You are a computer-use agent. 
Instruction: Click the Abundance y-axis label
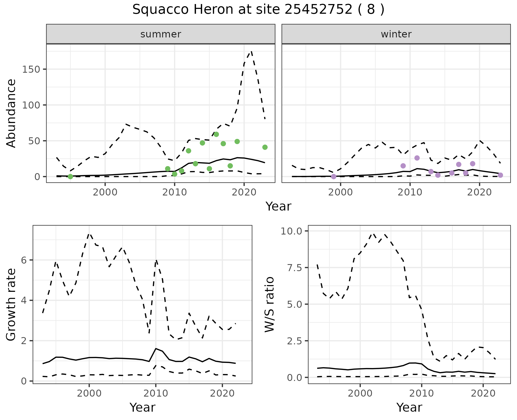tap(11, 113)
